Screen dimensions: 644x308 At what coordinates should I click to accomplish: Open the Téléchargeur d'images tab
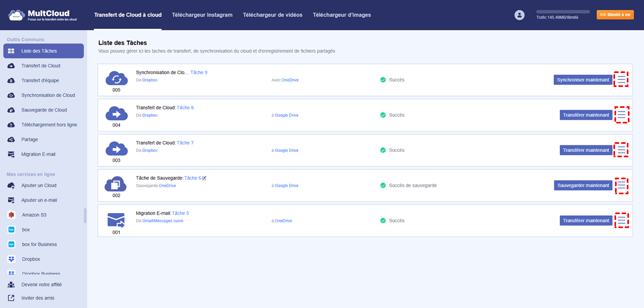click(x=342, y=15)
